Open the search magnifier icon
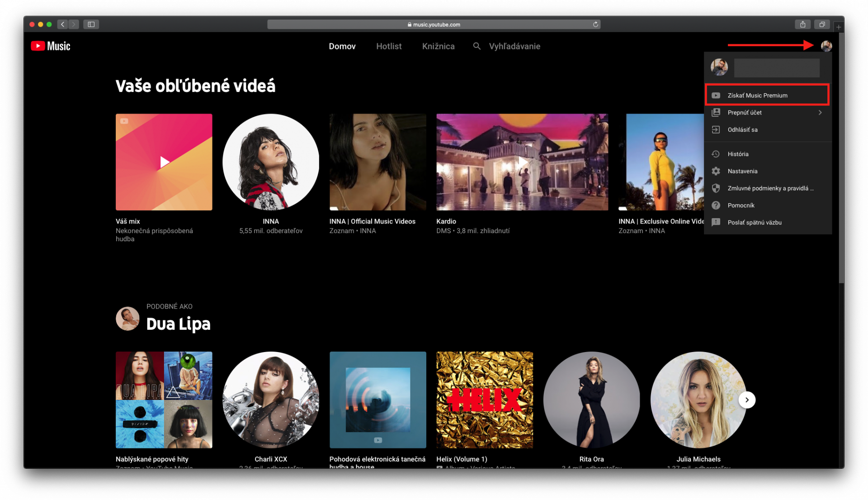 click(476, 46)
